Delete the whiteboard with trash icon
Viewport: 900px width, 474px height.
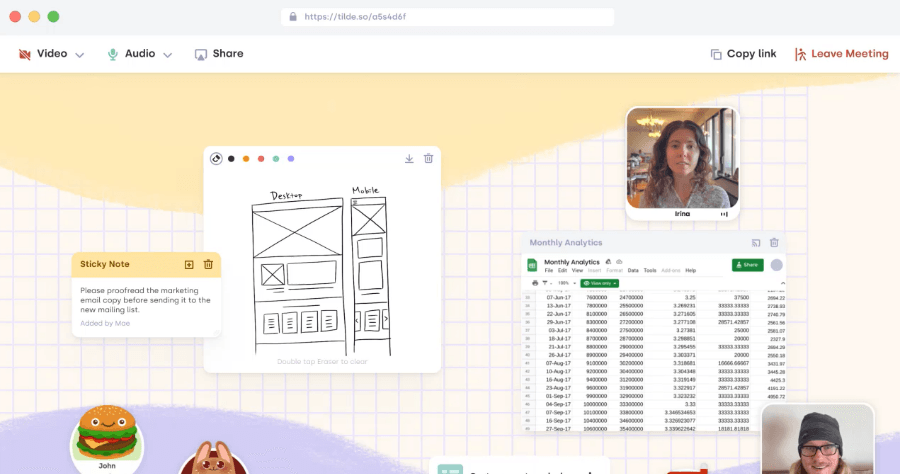tap(428, 158)
